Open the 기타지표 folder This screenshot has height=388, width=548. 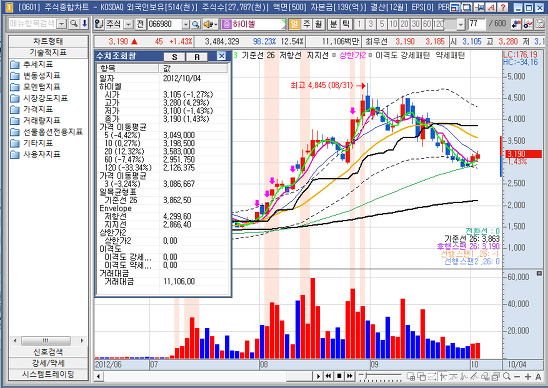pos(31,143)
